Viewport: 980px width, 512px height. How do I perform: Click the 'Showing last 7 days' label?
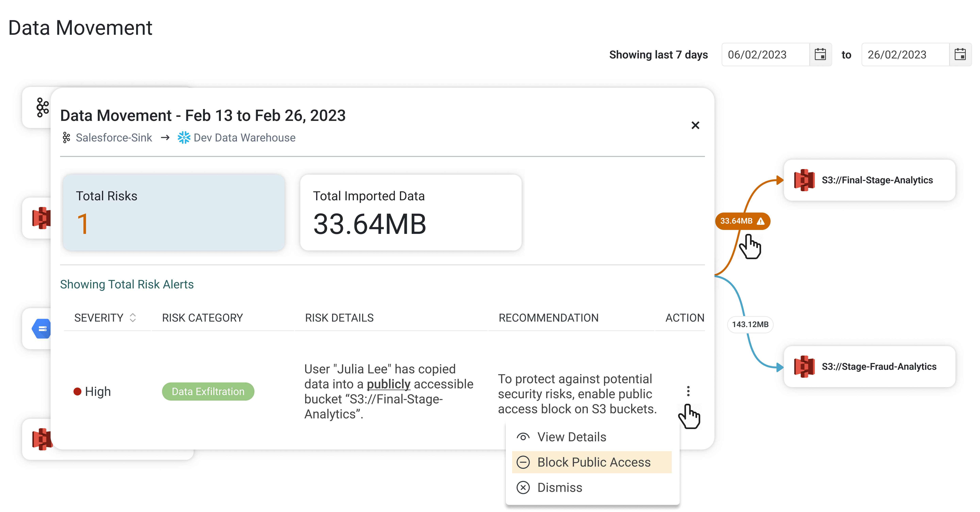tap(658, 55)
